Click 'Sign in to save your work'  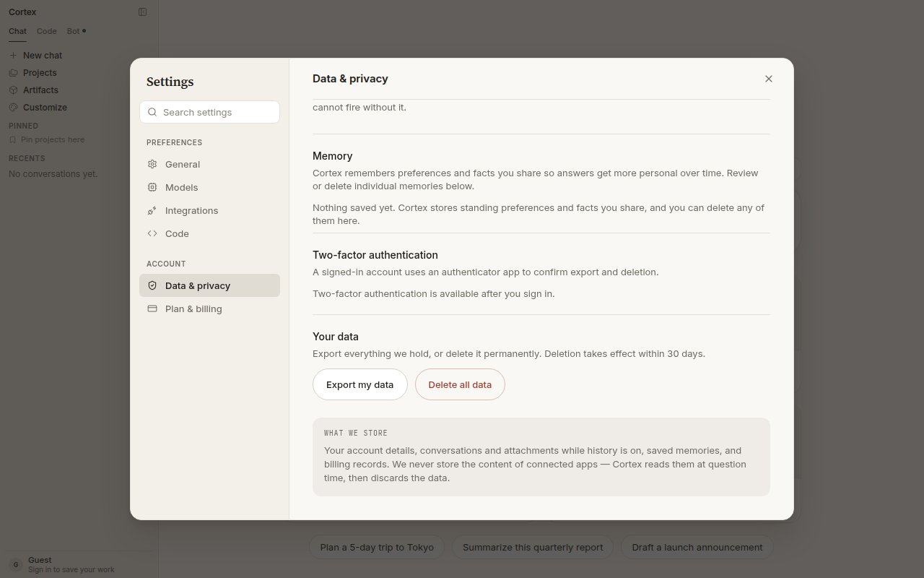[71, 569]
